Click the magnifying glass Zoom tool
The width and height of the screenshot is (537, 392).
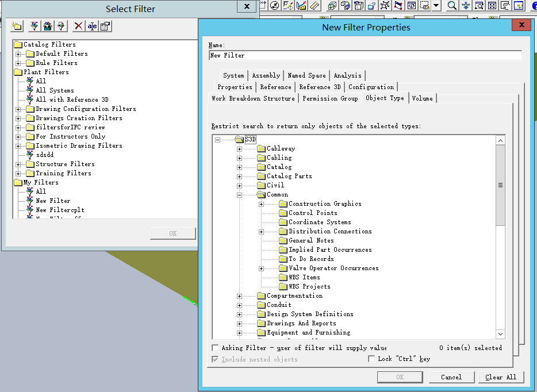pos(452,6)
